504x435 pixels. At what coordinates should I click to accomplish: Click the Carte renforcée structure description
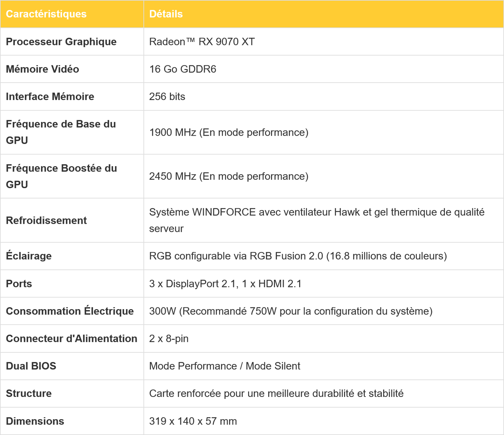coord(276,393)
